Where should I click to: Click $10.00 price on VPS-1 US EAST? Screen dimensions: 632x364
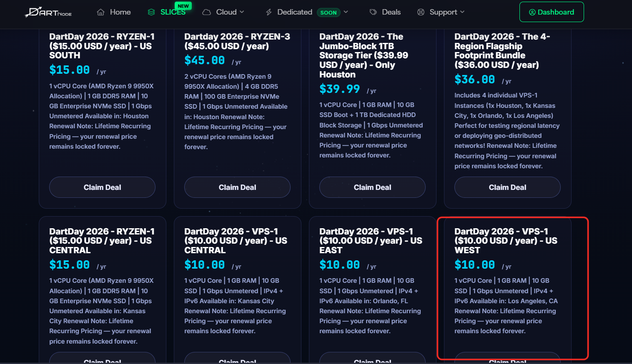(339, 264)
